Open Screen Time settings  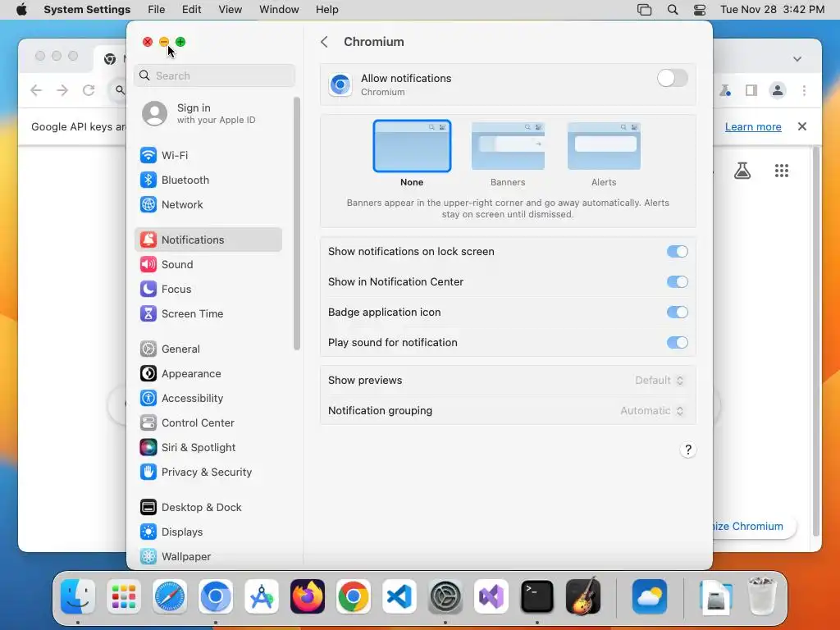[x=208, y=314]
